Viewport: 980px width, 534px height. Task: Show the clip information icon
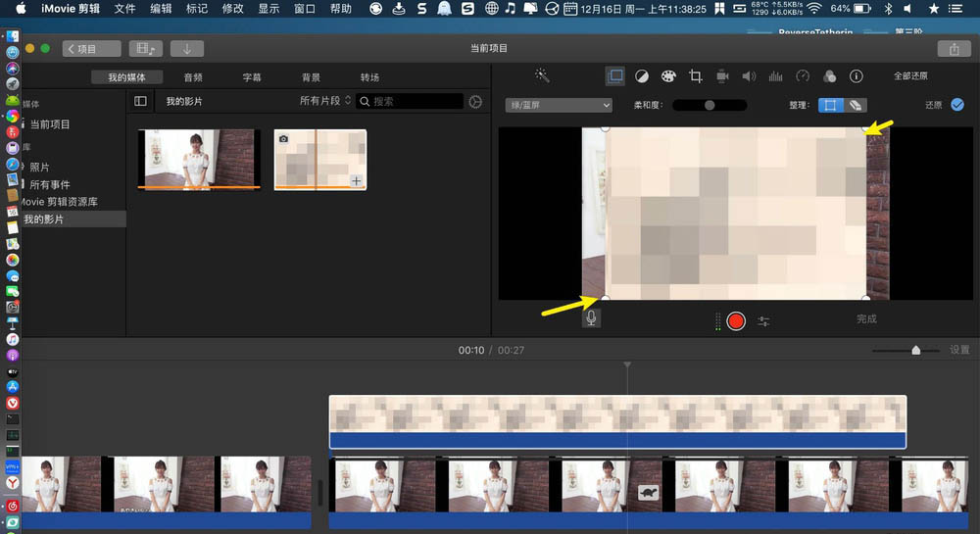click(x=857, y=76)
